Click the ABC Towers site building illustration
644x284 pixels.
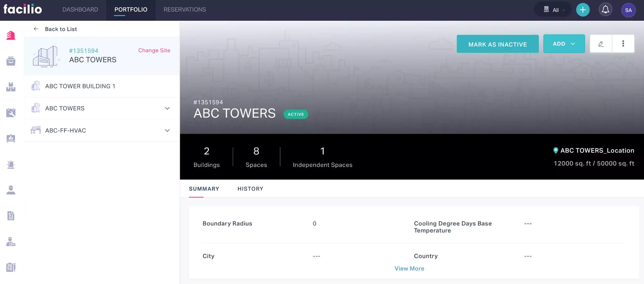(46, 56)
